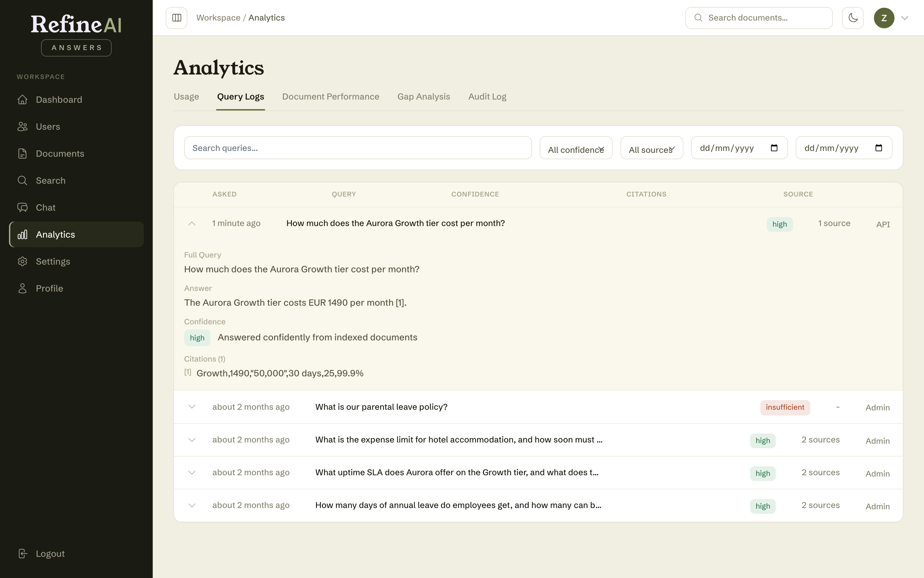Click the high badge in Aurora cost row
Screen dimensions: 924x578
[780, 224]
